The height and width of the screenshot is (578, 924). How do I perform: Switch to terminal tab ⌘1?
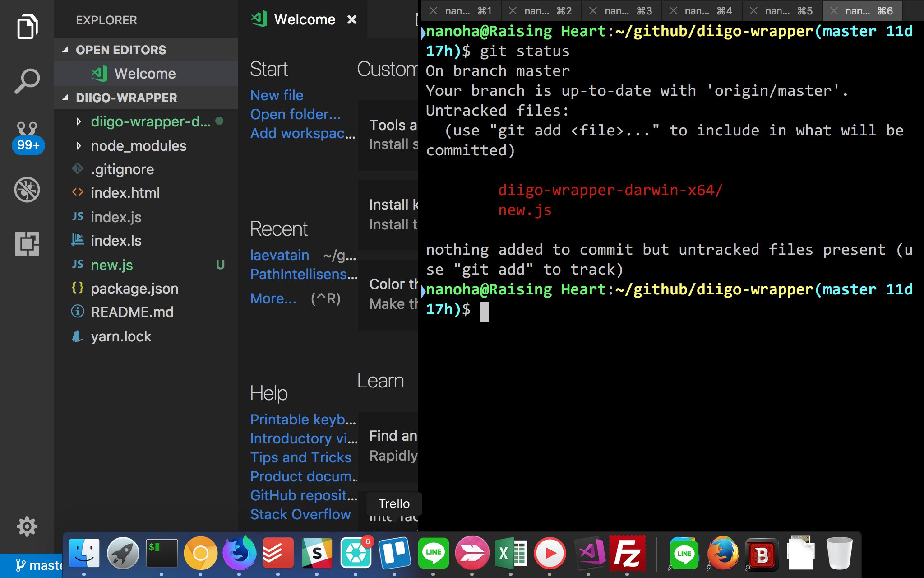coord(462,10)
